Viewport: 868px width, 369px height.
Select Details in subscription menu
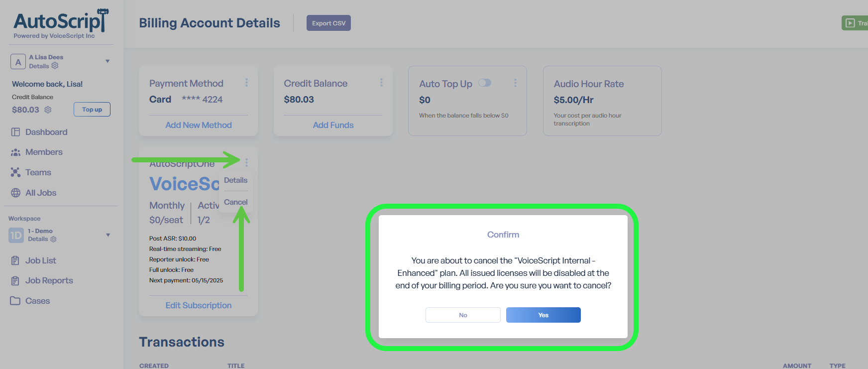pos(235,180)
